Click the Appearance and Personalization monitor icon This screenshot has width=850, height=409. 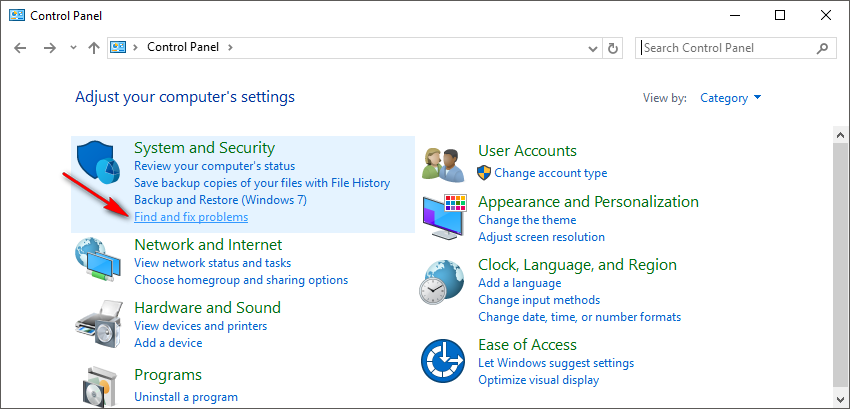(x=445, y=217)
